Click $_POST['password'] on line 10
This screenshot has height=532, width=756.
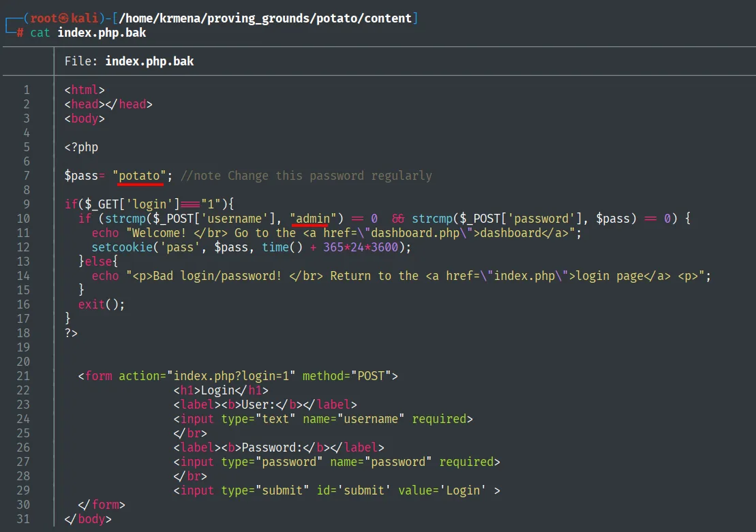pyautogui.click(x=520, y=218)
